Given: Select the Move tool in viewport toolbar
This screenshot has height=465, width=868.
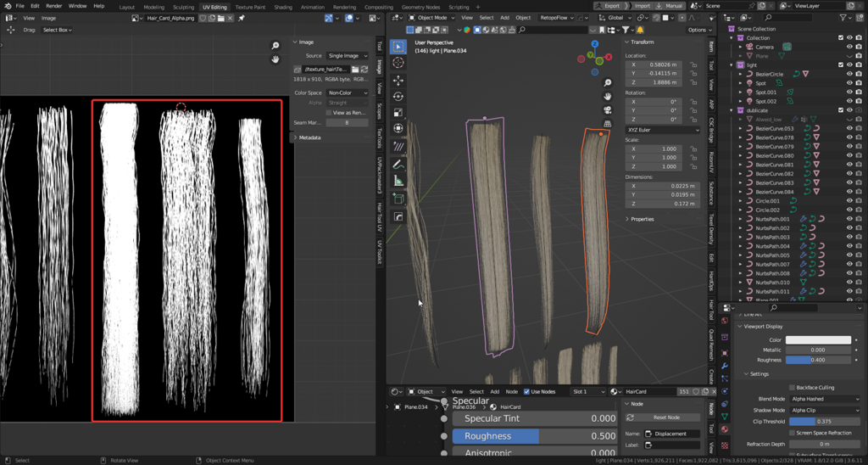Looking at the screenshot, I should (x=398, y=81).
